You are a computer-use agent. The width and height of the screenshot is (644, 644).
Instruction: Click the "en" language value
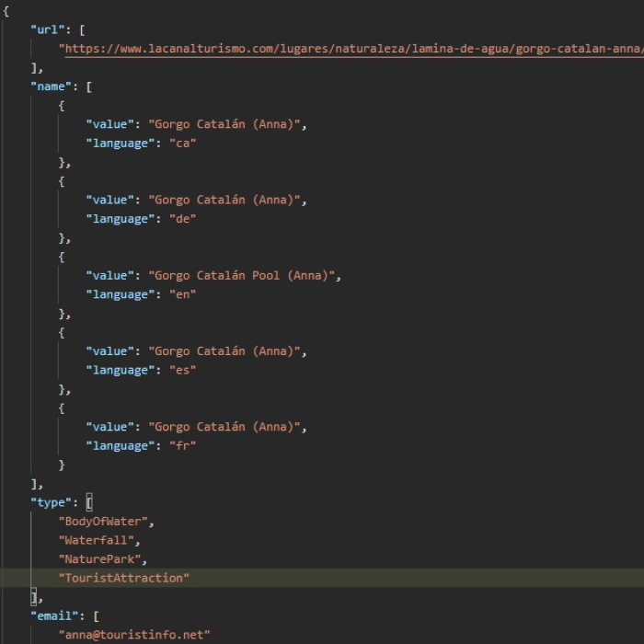183,294
